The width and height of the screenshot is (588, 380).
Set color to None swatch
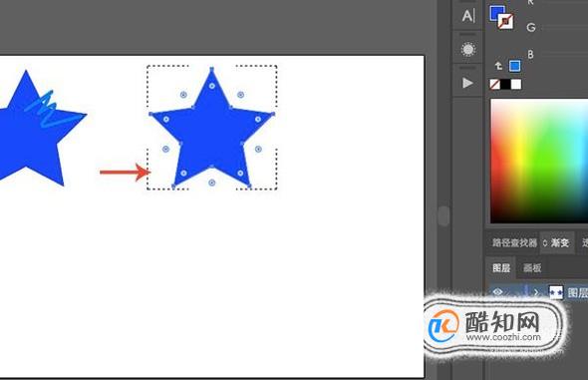[x=495, y=85]
